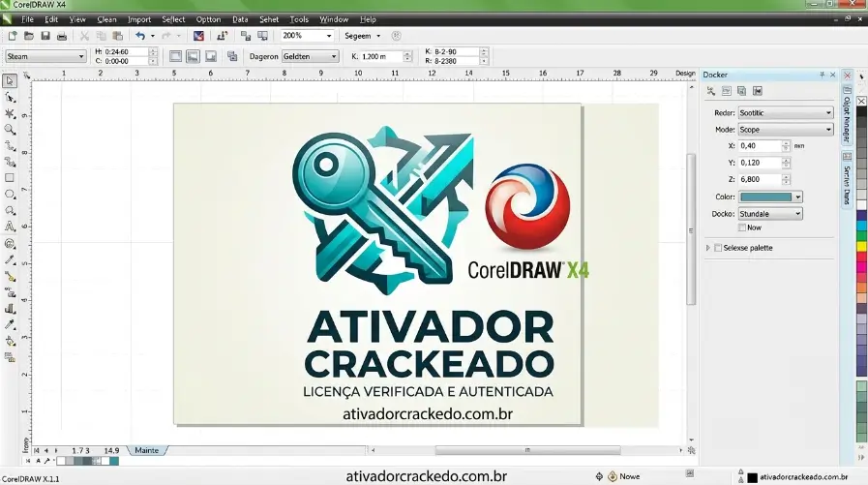The width and height of the screenshot is (868, 485).
Task: Pin the Docker panel
Action: (823, 75)
